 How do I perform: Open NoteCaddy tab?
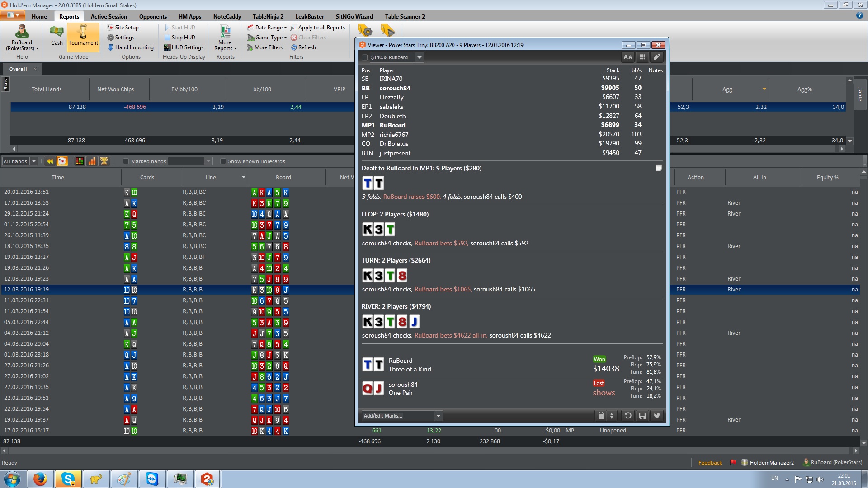click(x=227, y=17)
